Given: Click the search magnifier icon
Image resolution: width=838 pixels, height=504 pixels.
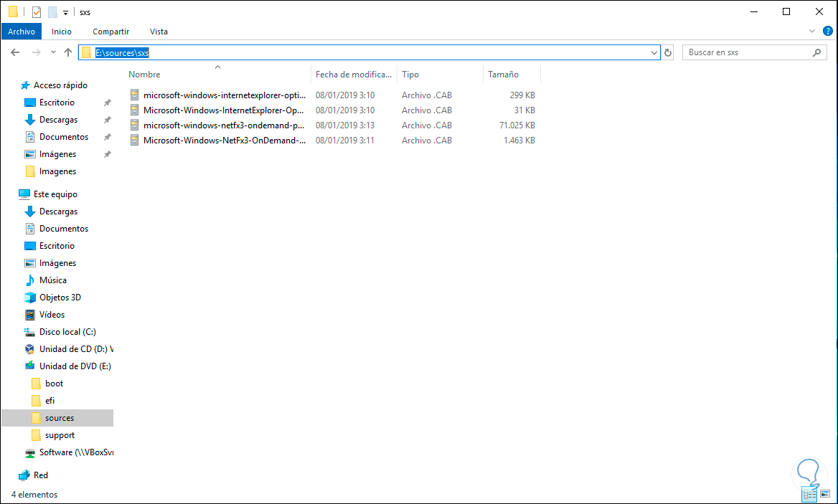Looking at the screenshot, I should pyautogui.click(x=816, y=52).
